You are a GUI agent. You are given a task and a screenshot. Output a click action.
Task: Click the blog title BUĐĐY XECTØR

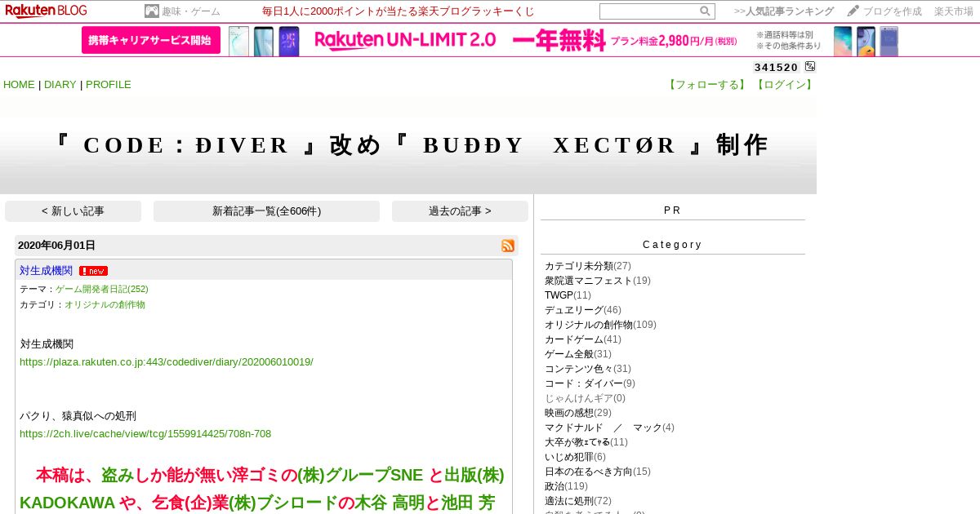pos(408,145)
